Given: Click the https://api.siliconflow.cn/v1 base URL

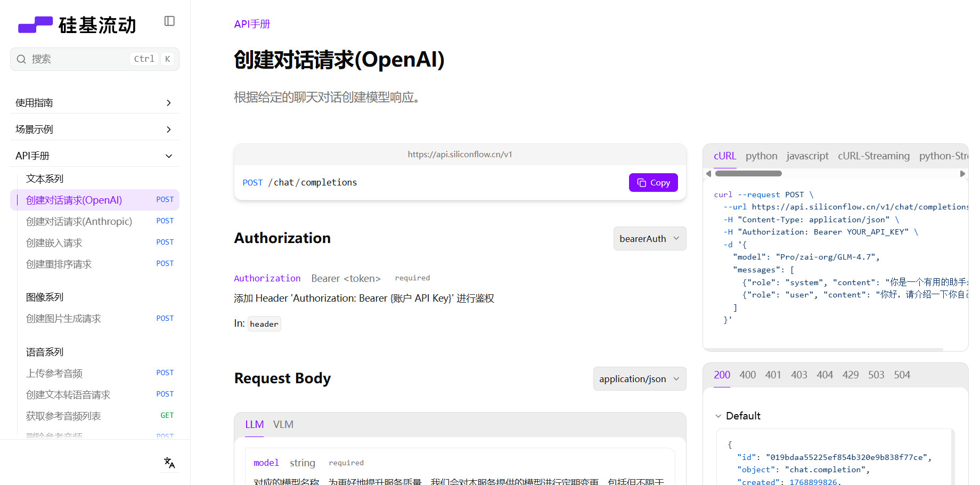Looking at the screenshot, I should point(460,155).
